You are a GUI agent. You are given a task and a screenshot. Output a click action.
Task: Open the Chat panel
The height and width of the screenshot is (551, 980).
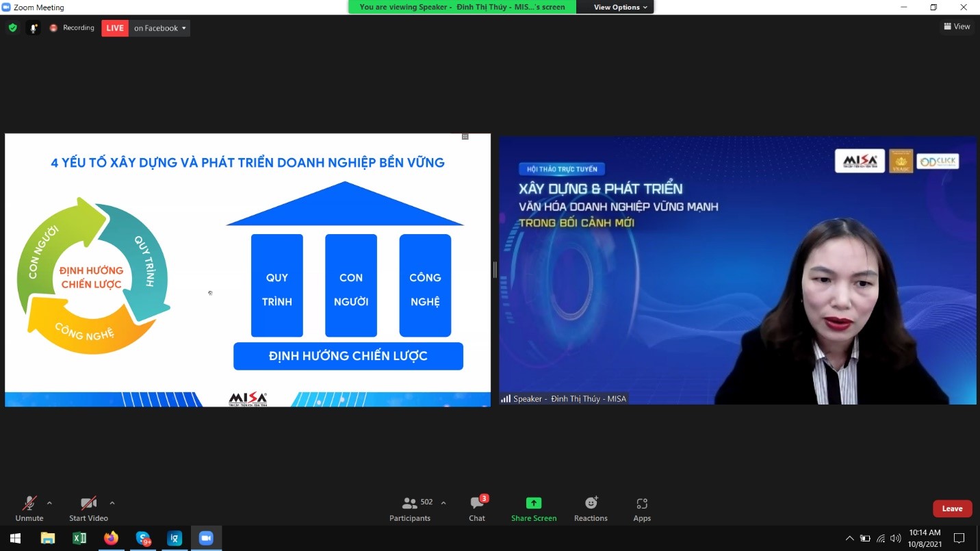477,509
